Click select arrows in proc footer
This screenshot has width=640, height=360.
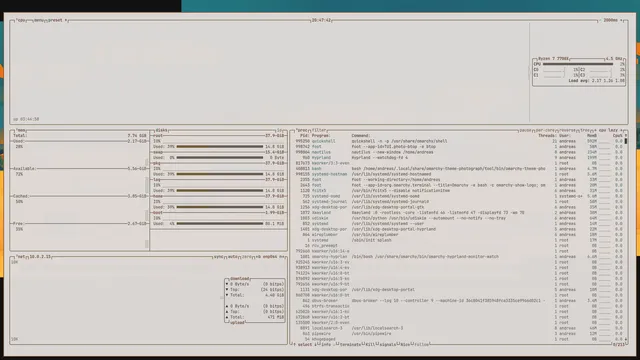(x=304, y=344)
